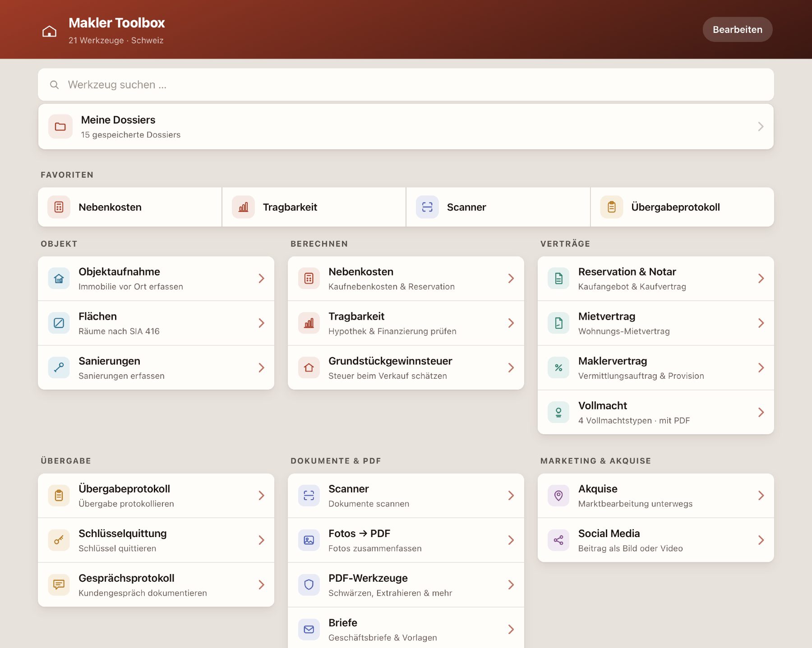Click the Tragbarkeit bar chart icon in Berechnen
The height and width of the screenshot is (648, 812).
[309, 323]
